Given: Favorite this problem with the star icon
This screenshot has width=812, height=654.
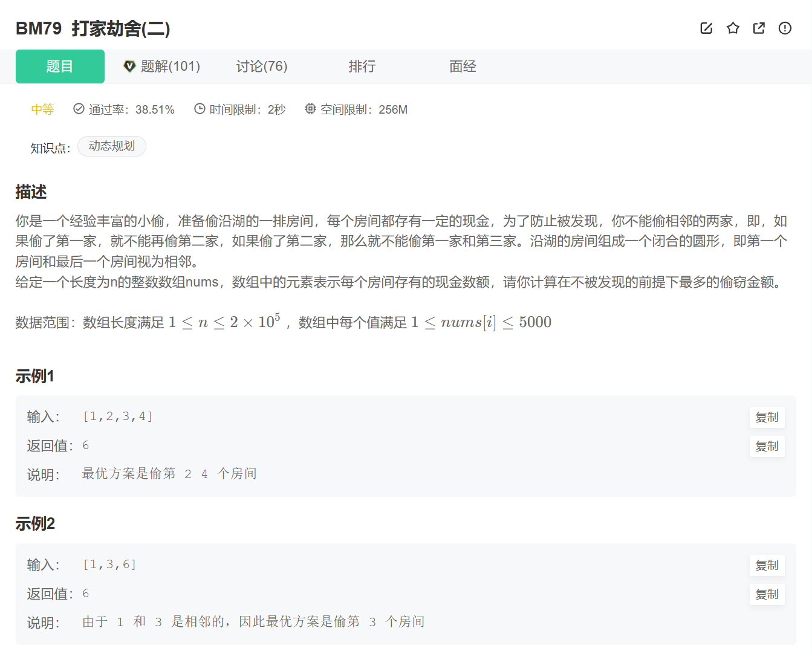Looking at the screenshot, I should [x=733, y=28].
